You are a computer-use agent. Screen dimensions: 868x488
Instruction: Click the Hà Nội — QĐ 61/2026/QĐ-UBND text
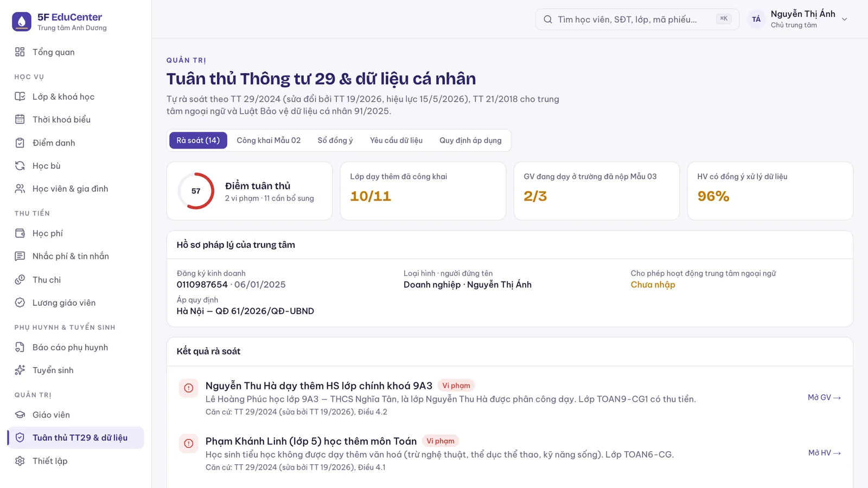click(x=245, y=311)
